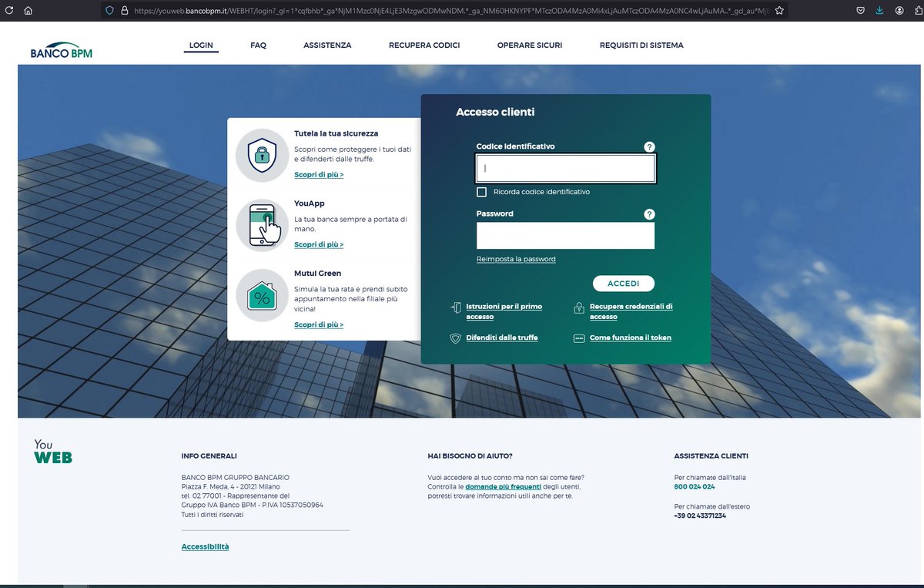Open Recupera credenziali di accesso link
The image size is (924, 588).
pos(631,311)
